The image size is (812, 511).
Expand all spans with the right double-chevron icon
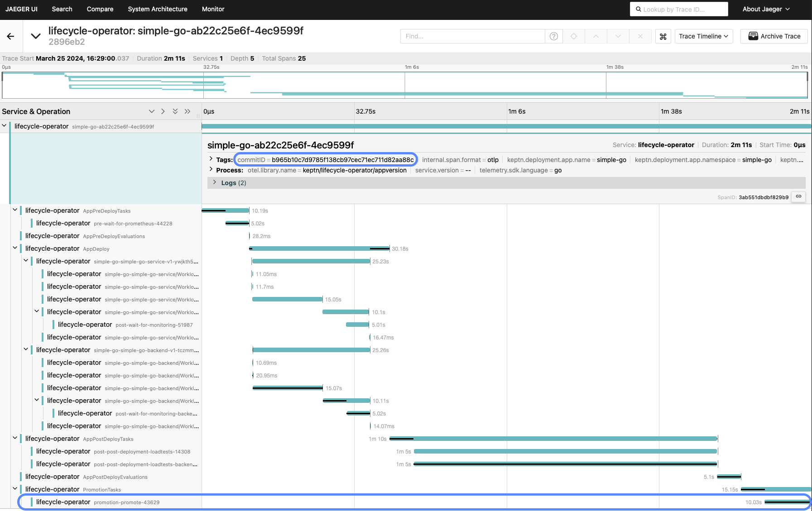(187, 111)
